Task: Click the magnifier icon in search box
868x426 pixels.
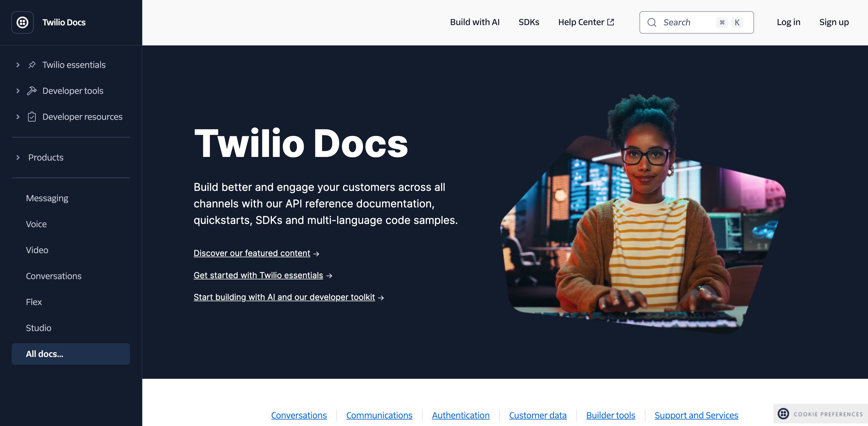Action: coord(652,22)
